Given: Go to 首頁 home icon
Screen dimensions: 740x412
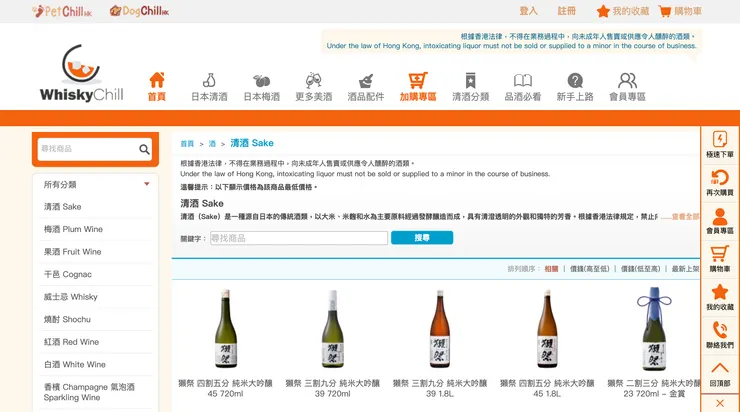Looking at the screenshot, I should [157, 80].
